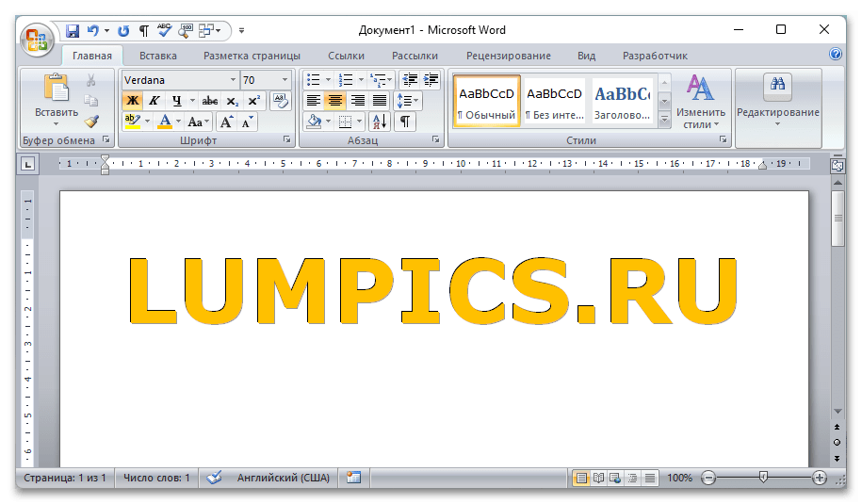Click the Grow Font icon
The height and width of the screenshot is (504, 862).
coord(227,122)
